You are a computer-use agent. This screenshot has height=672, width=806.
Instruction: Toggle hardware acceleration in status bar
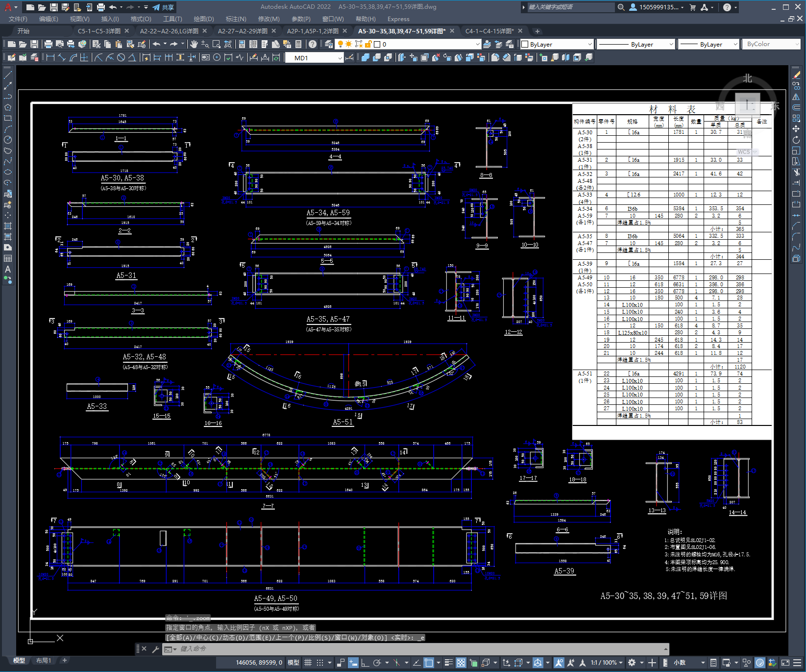760,663
